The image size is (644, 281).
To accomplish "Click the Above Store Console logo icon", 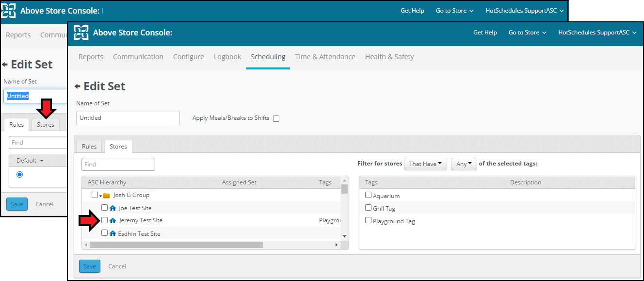I will (81, 33).
